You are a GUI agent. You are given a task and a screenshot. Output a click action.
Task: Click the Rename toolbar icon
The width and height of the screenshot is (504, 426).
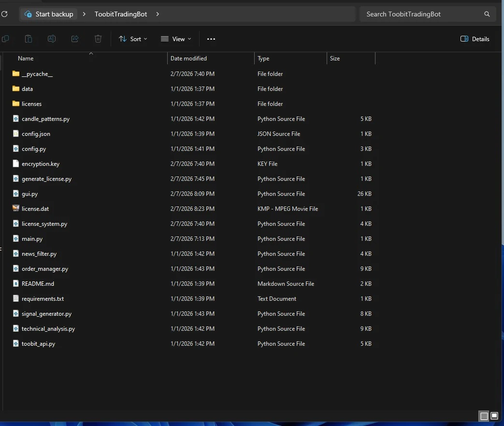click(51, 39)
